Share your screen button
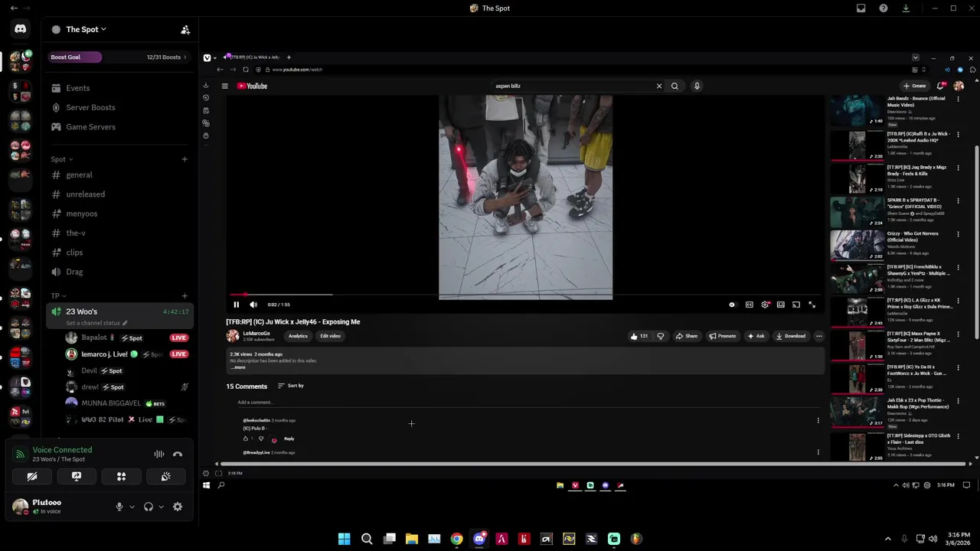The image size is (980, 551). pos(77,476)
